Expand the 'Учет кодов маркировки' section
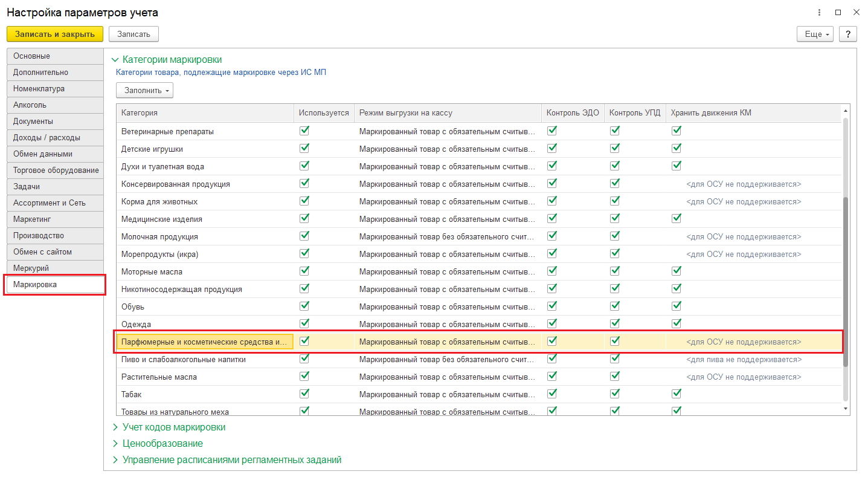868x477 pixels. point(173,427)
